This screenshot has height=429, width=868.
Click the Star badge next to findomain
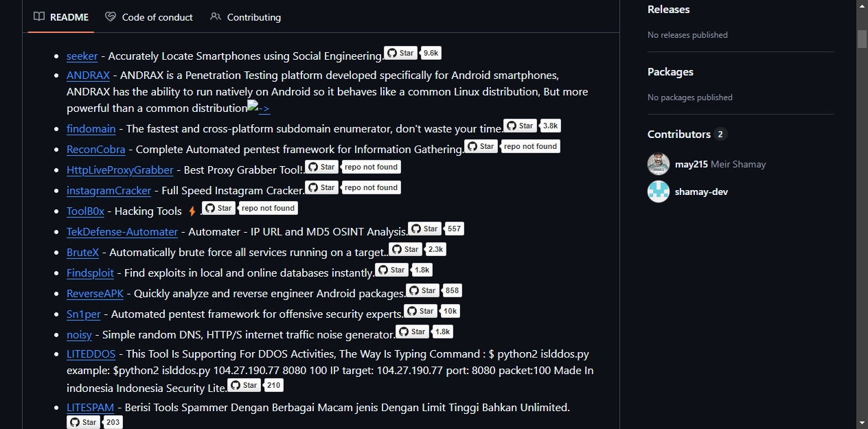click(520, 126)
